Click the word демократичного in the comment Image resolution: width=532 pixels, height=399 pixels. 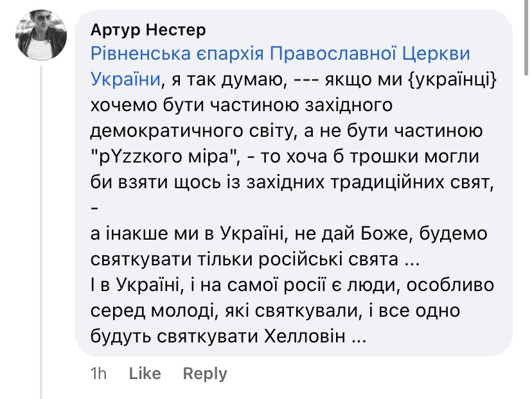[x=169, y=132]
